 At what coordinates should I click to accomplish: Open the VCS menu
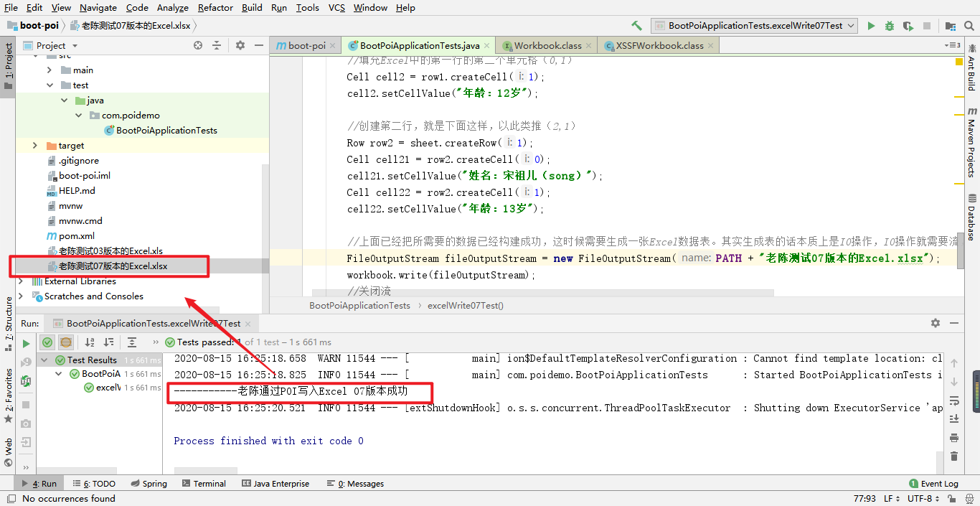tap(336, 8)
